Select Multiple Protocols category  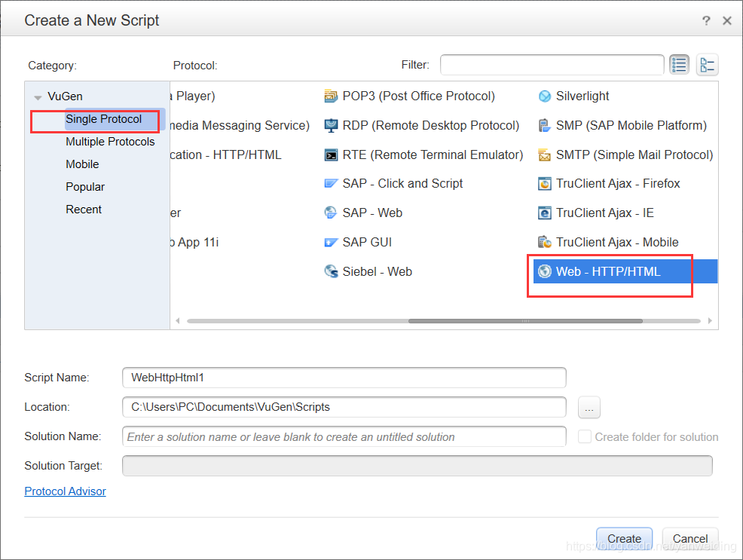[x=110, y=142]
